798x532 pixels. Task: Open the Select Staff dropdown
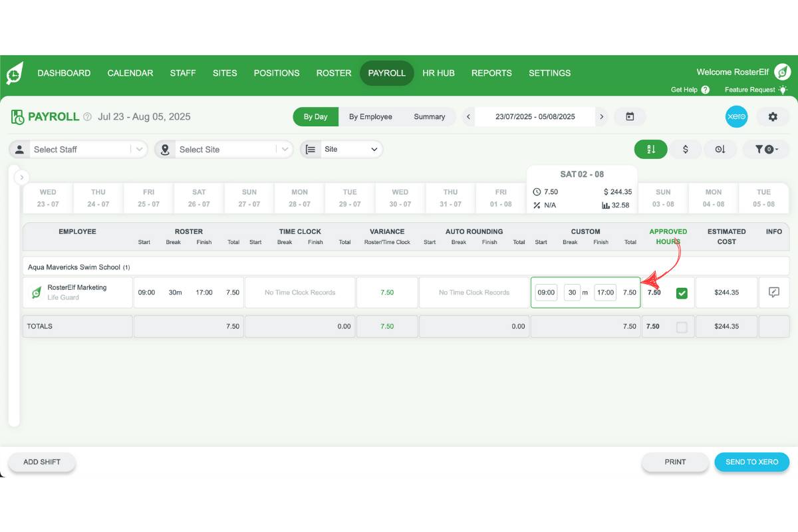tap(80, 150)
